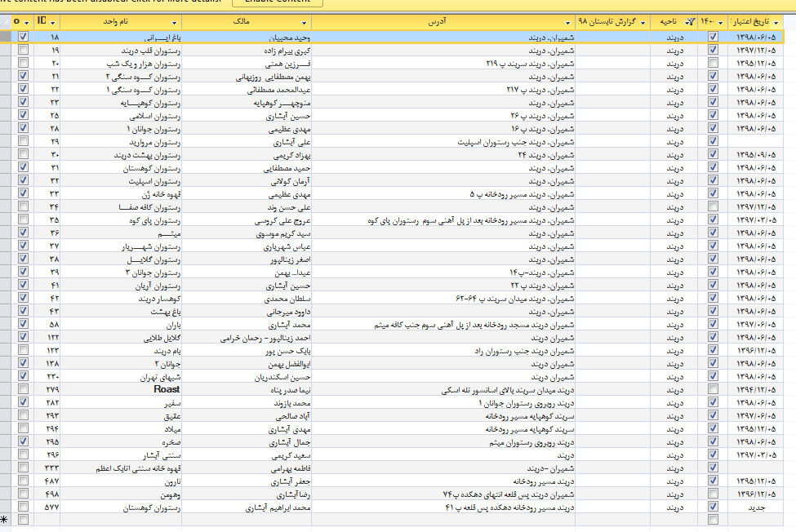This screenshot has height=532, width=796.
Task: Open the گزارش تابستان ۹۸ column dropdown arrow
Action: coord(643,22)
